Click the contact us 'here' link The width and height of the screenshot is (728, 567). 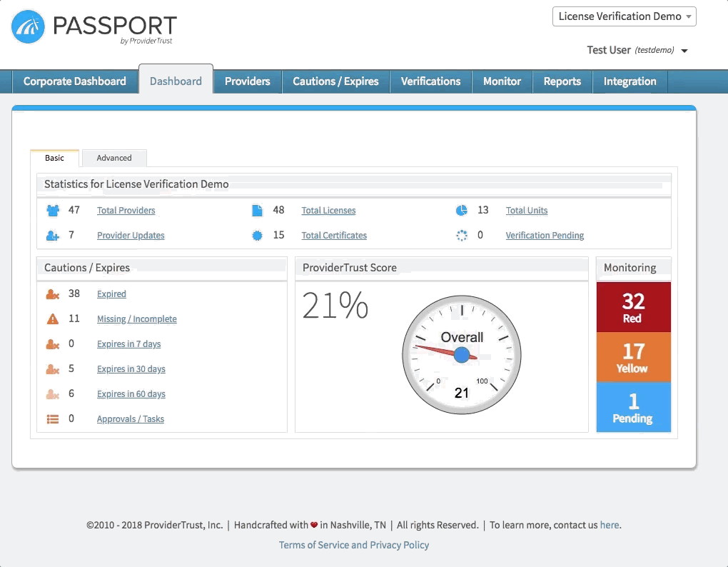click(x=609, y=525)
